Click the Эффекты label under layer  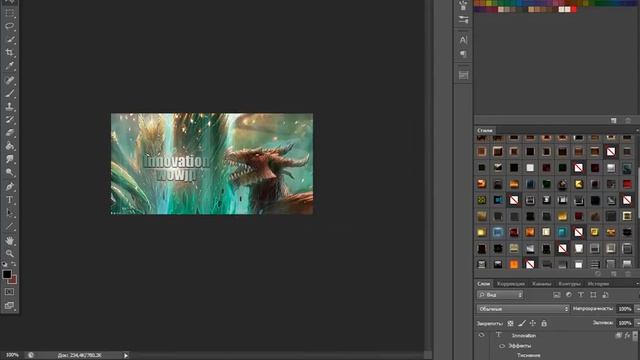520,346
